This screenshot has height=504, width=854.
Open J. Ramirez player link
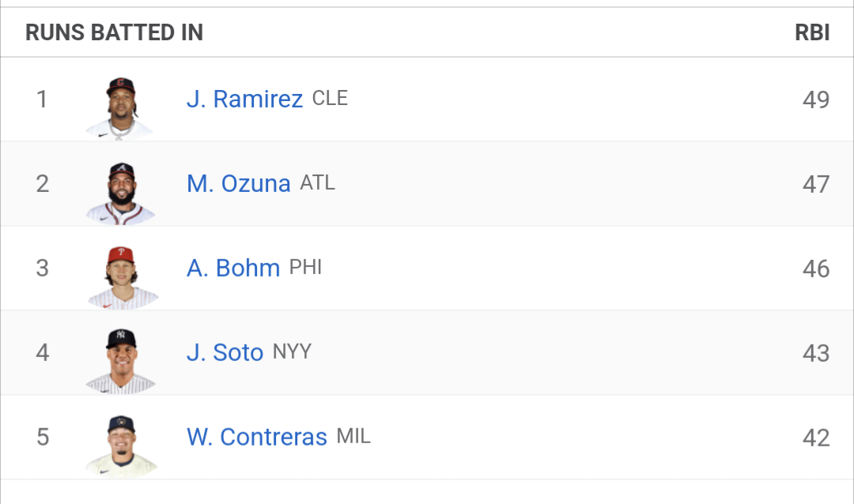coord(244,99)
